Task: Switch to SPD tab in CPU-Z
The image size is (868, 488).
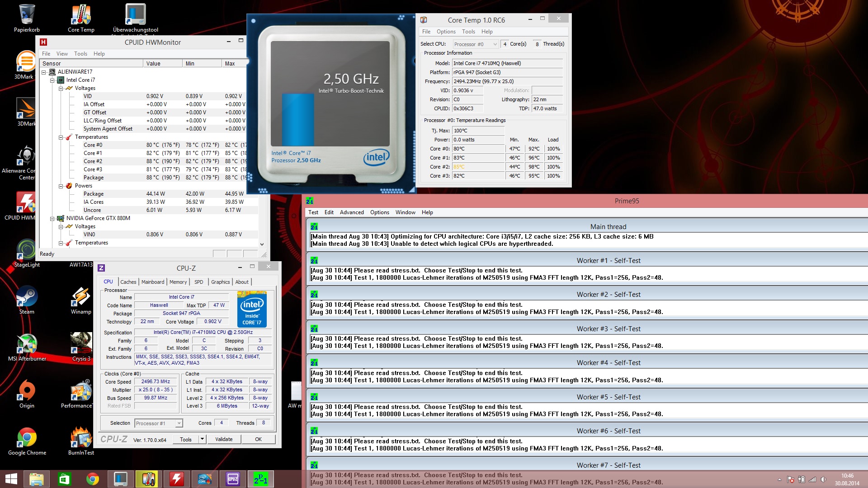Action: click(198, 282)
